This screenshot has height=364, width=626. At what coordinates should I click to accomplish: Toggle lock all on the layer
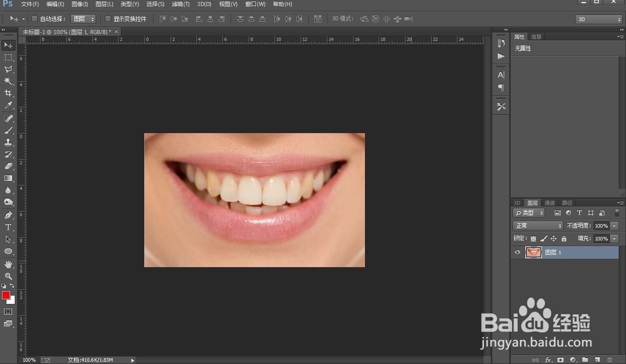564,239
